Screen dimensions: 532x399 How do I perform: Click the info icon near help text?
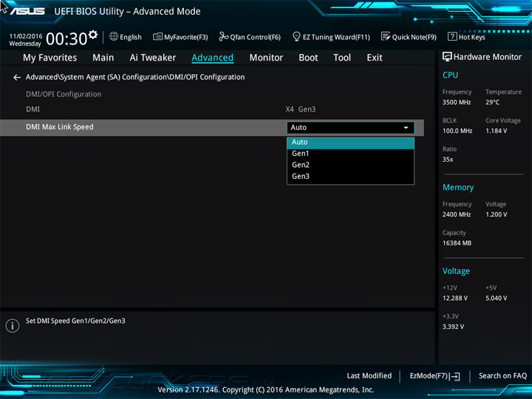[13, 326]
